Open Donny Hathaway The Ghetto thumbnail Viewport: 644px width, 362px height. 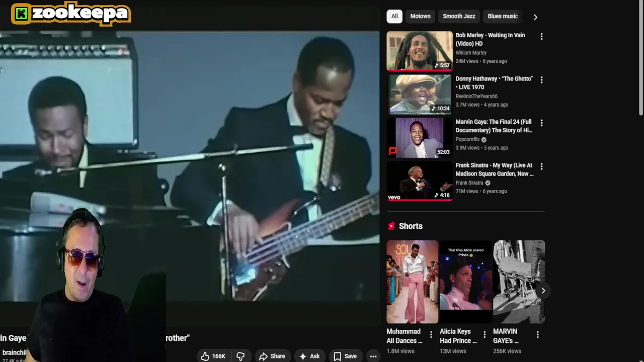420,94
